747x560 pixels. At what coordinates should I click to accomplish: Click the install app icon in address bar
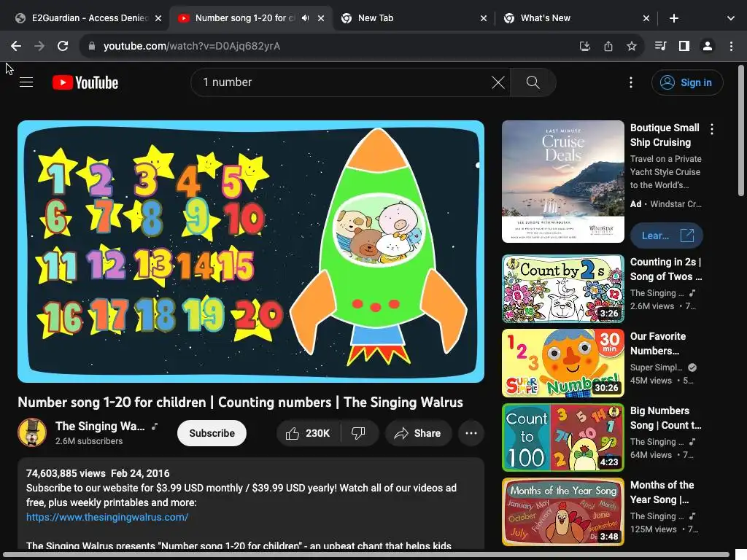(x=584, y=46)
